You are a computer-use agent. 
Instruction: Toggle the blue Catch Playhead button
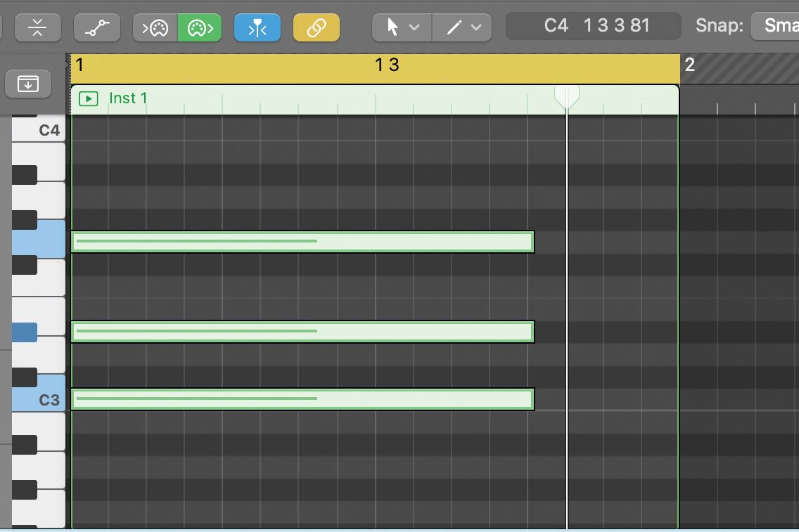[257, 27]
